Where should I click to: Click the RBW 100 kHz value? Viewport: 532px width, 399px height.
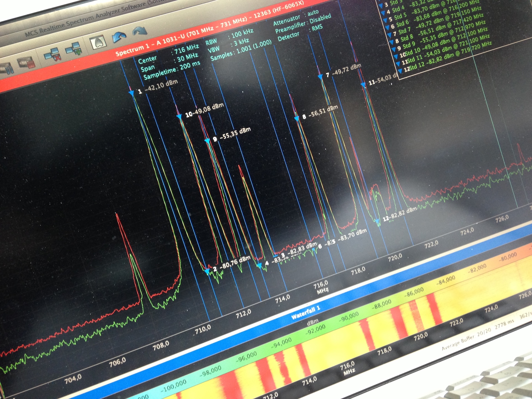coord(242,34)
